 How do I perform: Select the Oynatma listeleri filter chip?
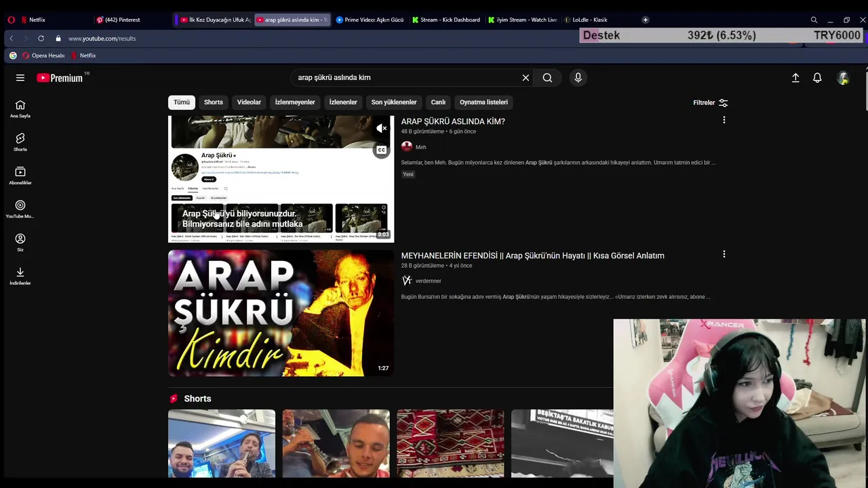pos(484,102)
